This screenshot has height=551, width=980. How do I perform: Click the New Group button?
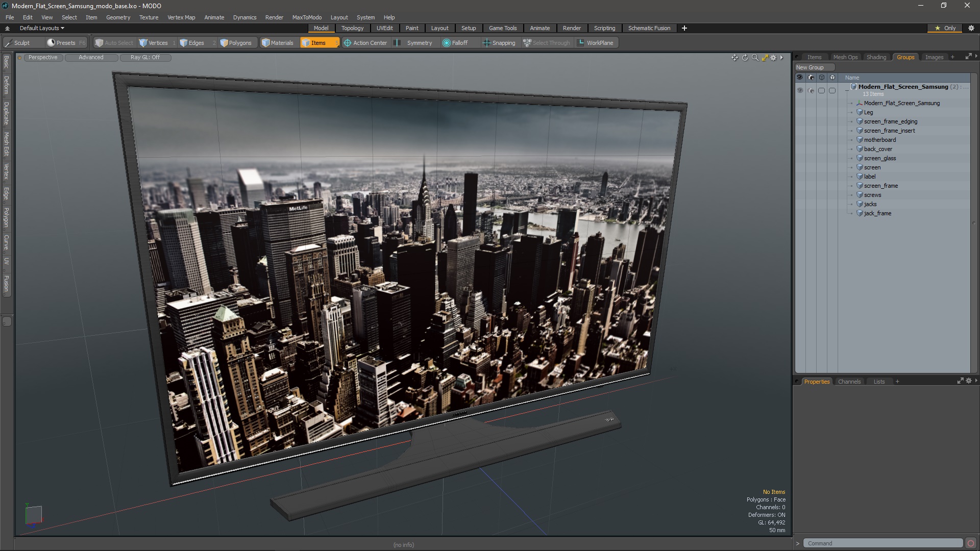[814, 67]
